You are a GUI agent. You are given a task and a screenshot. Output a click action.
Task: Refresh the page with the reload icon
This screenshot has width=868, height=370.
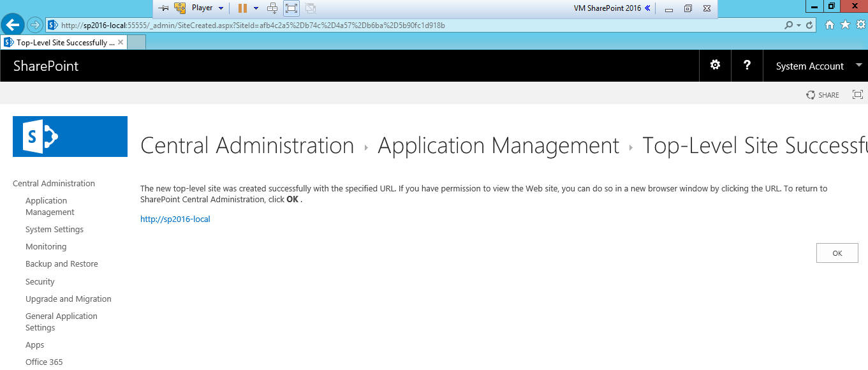810,26
